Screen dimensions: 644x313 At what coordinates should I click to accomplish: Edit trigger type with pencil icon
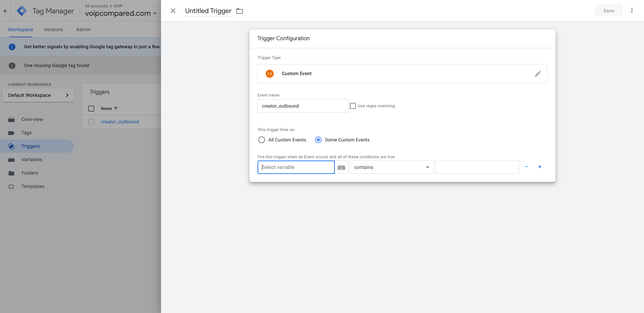[x=538, y=74]
